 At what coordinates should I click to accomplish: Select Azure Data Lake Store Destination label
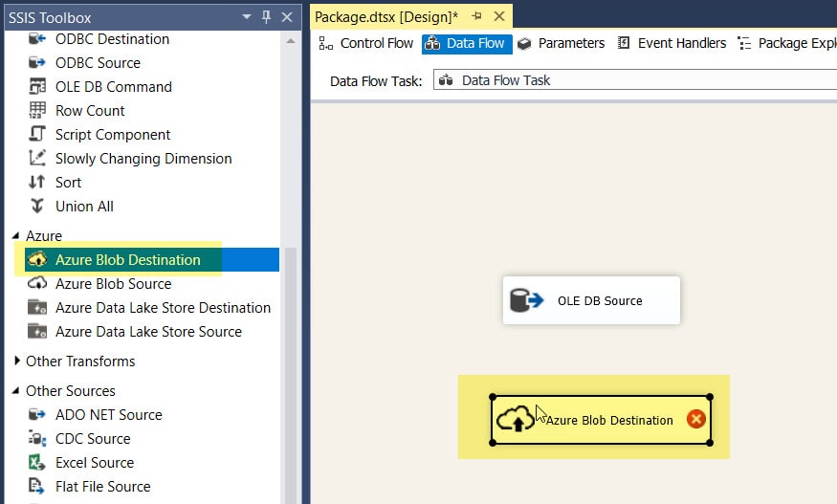pyautogui.click(x=163, y=308)
